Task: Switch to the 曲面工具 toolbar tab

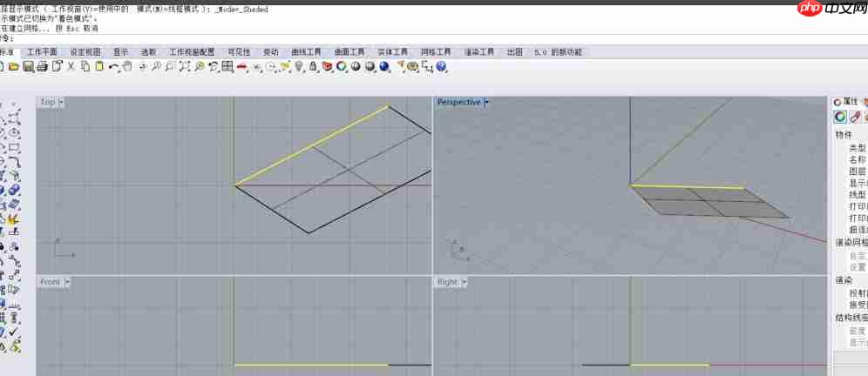Action: tap(349, 52)
